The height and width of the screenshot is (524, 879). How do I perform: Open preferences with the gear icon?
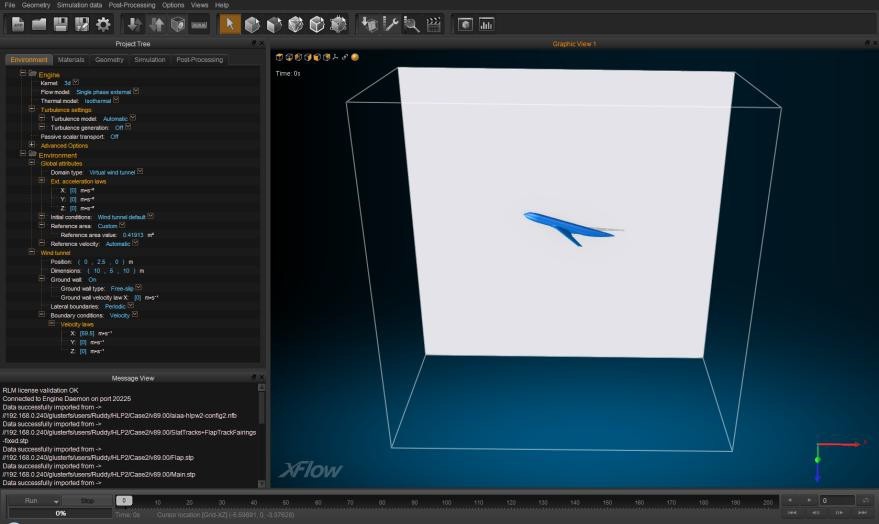(x=102, y=24)
